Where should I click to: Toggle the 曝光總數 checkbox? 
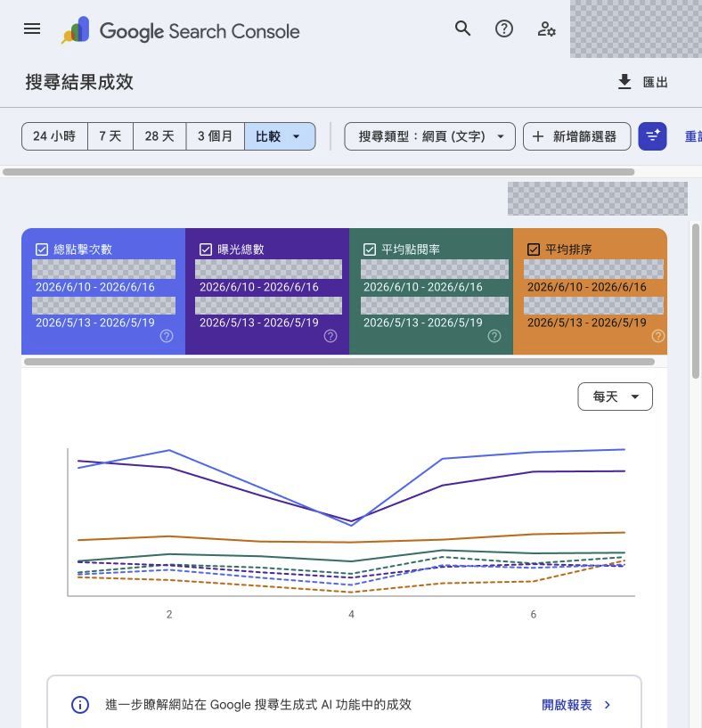pos(206,249)
